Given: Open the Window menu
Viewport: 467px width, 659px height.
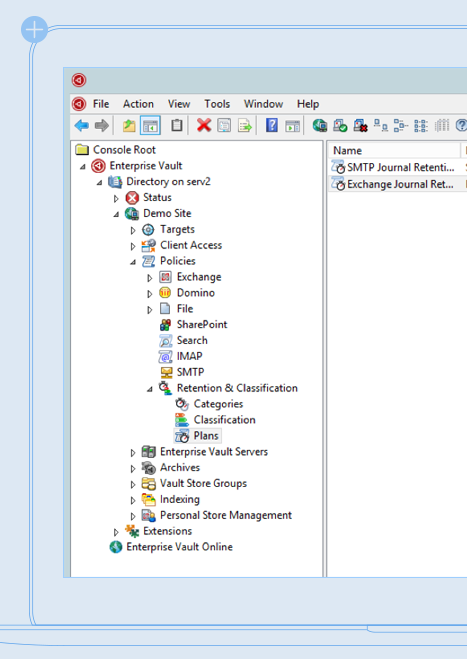Looking at the screenshot, I should [x=264, y=104].
